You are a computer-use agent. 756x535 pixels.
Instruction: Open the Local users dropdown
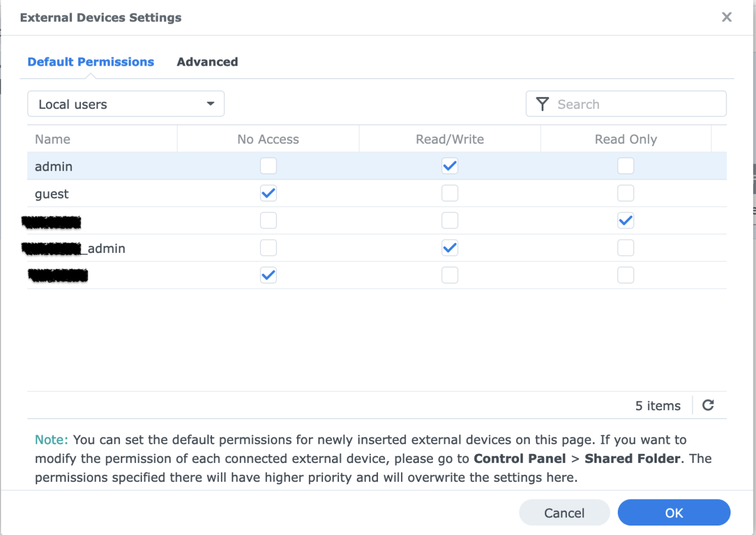click(126, 104)
